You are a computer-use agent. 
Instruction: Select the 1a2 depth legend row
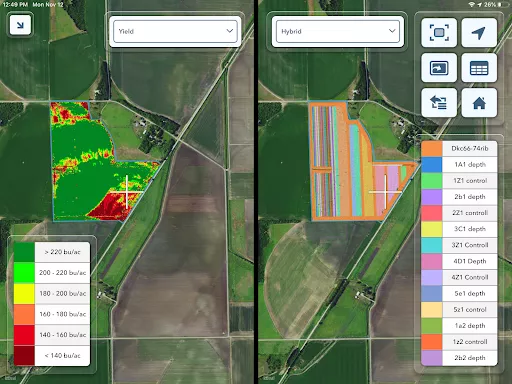(x=459, y=326)
